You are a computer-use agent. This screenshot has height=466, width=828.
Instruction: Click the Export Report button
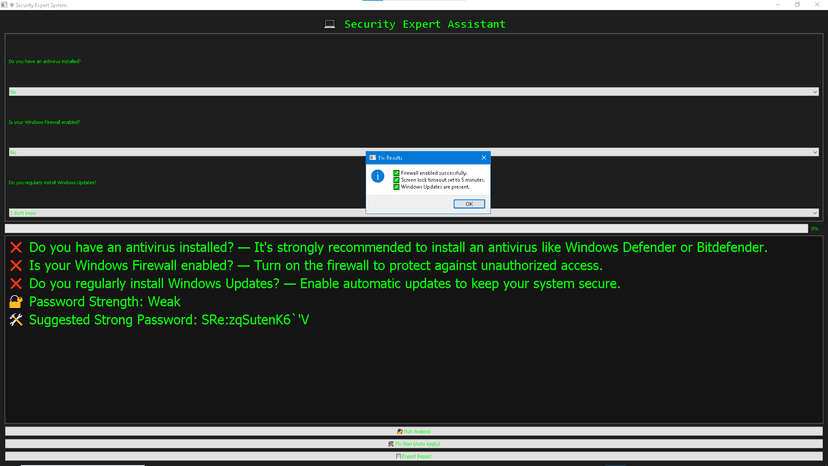pos(413,456)
